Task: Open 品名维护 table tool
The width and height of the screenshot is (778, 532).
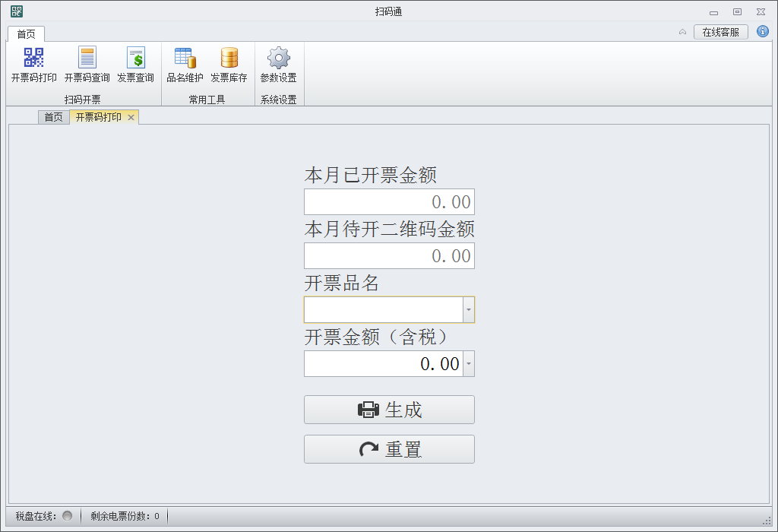Action: point(185,65)
